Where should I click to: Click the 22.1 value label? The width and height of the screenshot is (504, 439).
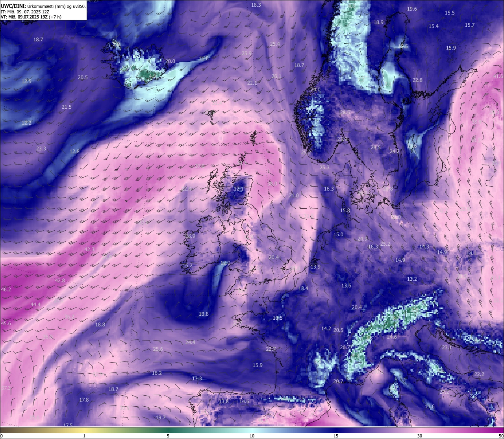tap(252, 83)
